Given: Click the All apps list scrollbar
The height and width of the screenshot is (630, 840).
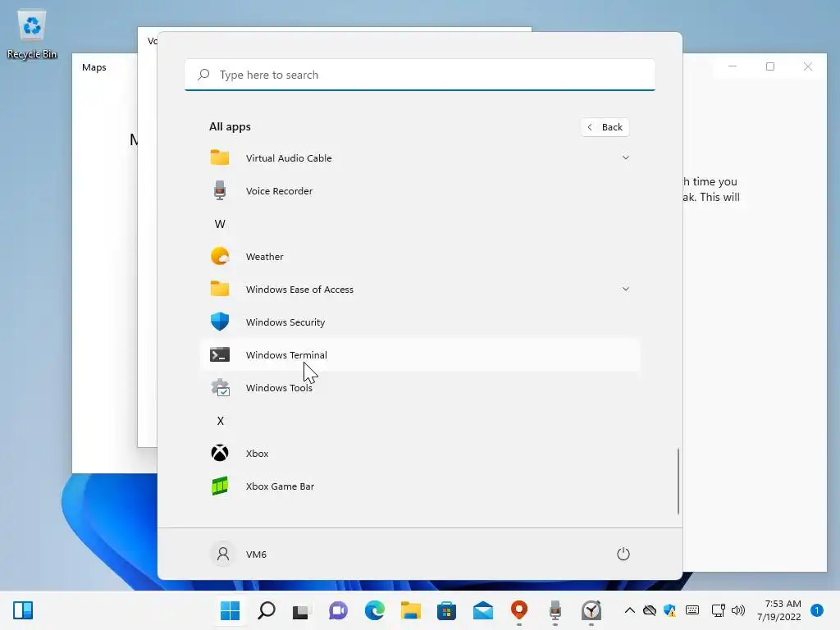Looking at the screenshot, I should 678,481.
